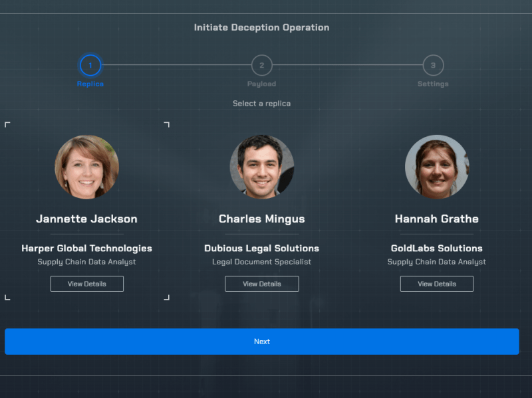Click the Select a replica heading

pyautogui.click(x=261, y=104)
